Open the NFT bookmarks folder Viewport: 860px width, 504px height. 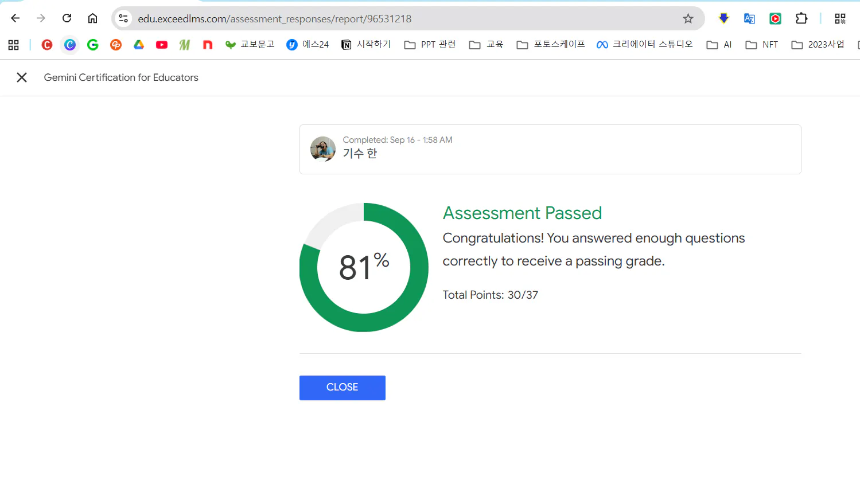click(x=761, y=44)
